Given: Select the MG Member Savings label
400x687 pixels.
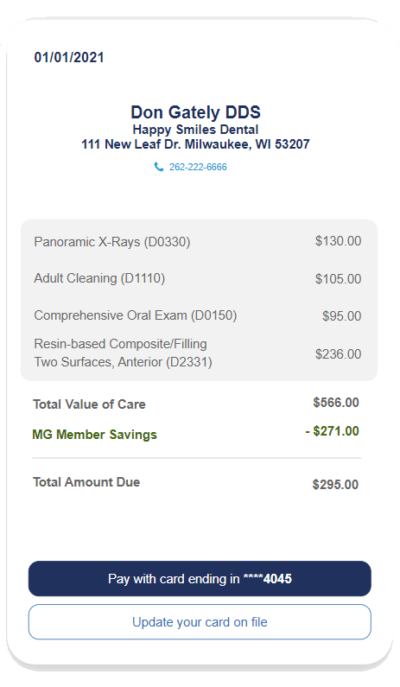Looking at the screenshot, I should (95, 435).
